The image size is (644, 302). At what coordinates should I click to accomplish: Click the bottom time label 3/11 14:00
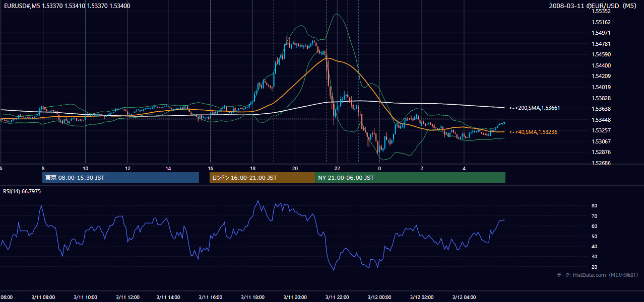click(x=169, y=297)
